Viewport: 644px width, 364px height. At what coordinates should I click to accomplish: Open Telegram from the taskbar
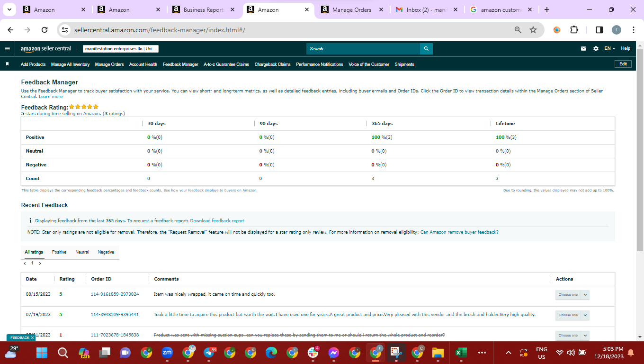coord(209,353)
